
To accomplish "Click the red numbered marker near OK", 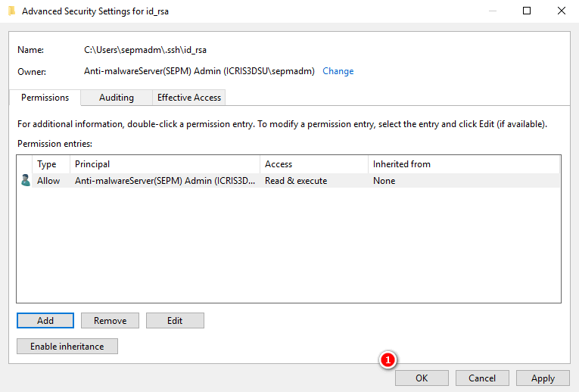I will [388, 360].
